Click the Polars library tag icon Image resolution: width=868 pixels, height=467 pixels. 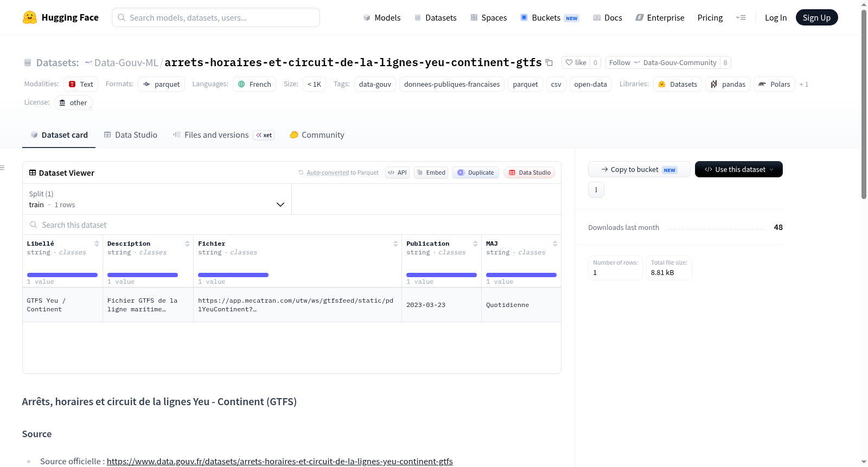pos(762,84)
